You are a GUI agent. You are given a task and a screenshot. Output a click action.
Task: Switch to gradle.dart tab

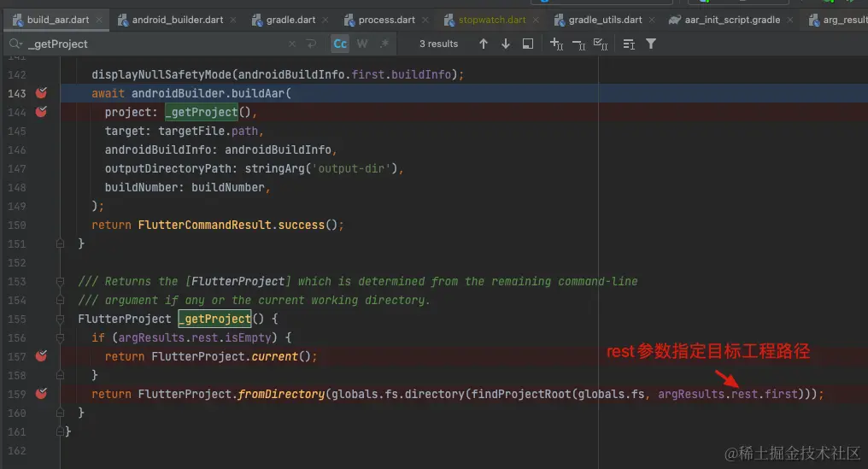pyautogui.click(x=290, y=20)
